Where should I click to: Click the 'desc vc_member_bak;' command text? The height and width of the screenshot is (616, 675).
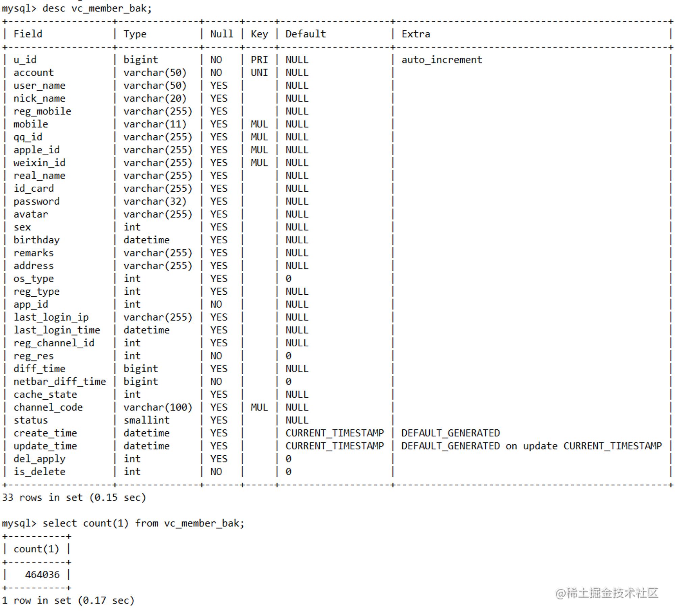click(97, 8)
